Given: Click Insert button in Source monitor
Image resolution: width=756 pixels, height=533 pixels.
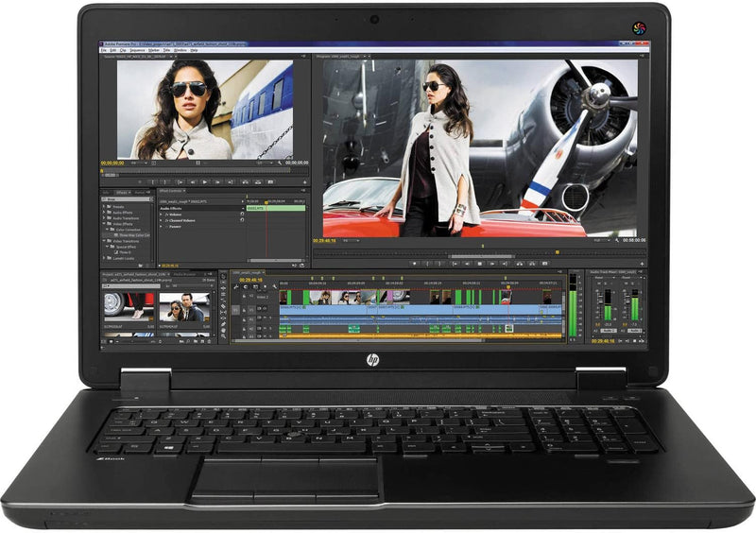Looking at the screenshot, I should (x=246, y=182).
